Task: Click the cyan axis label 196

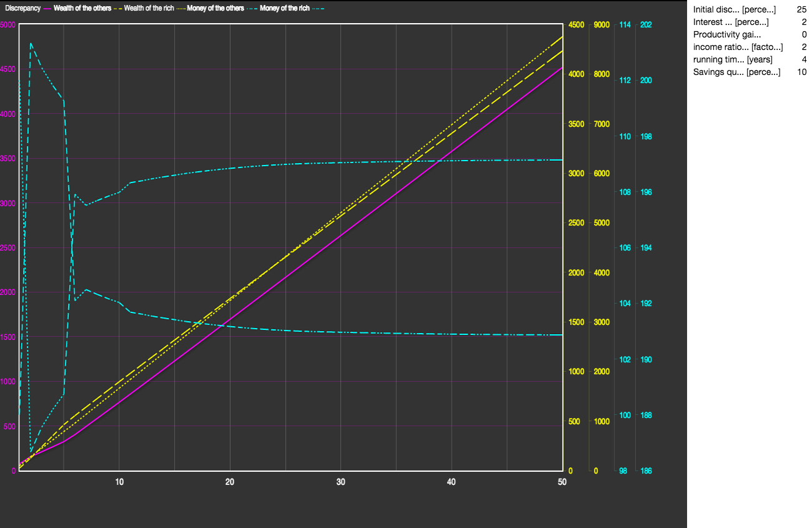Action: (x=646, y=192)
